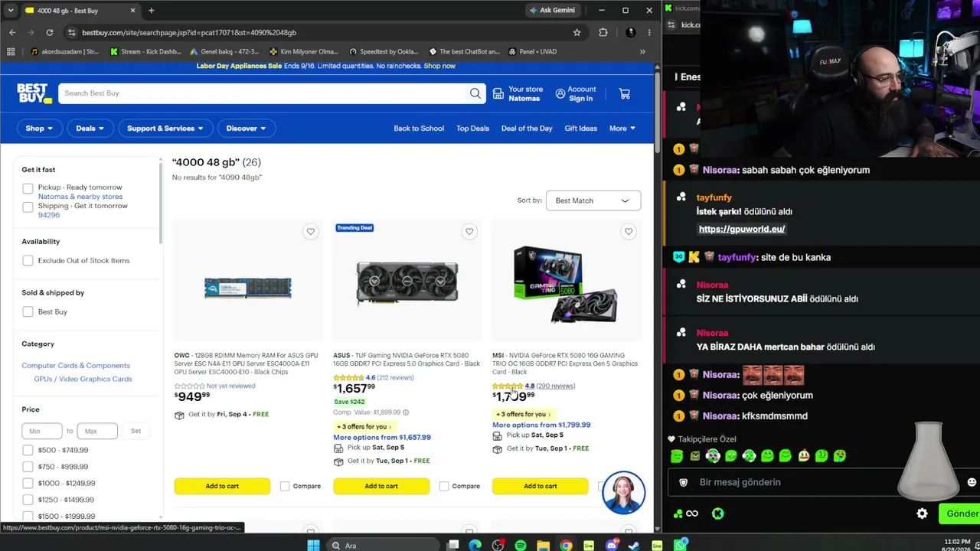Launch Spotify from the taskbar
Image resolution: width=980 pixels, height=551 pixels.
click(x=521, y=545)
